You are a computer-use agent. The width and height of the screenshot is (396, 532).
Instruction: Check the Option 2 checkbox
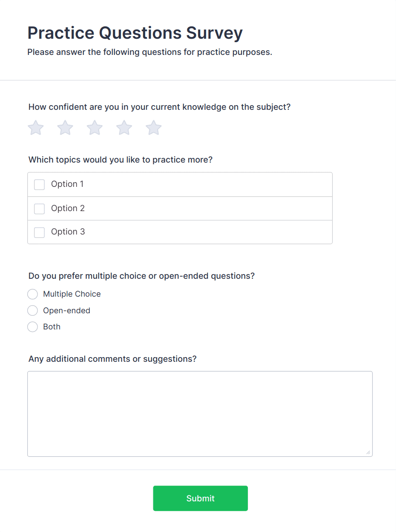pos(39,209)
